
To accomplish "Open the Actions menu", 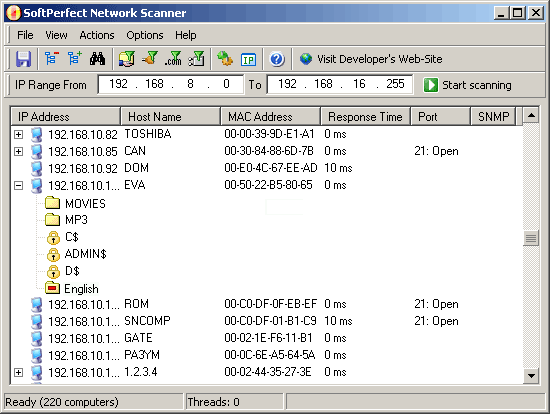I will (97, 35).
